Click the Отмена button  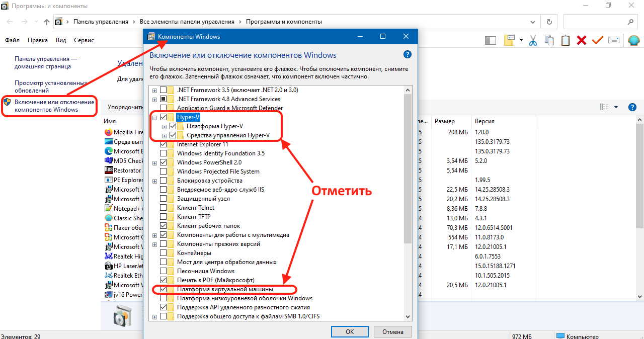pos(393,331)
